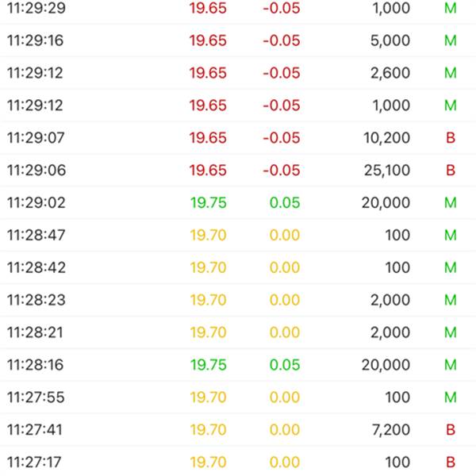This screenshot has width=476, height=476.
Task: Select the 11:28:23 trade row
Action: coord(238,300)
